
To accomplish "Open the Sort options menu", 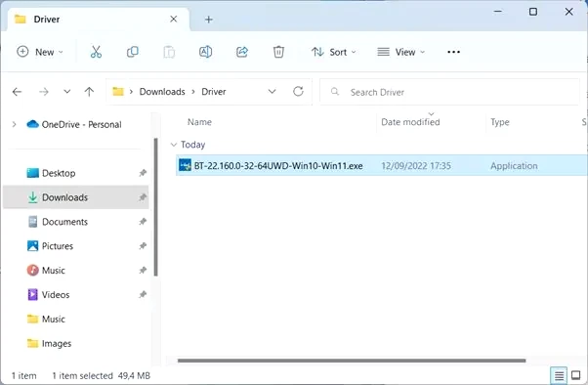I will tap(333, 52).
